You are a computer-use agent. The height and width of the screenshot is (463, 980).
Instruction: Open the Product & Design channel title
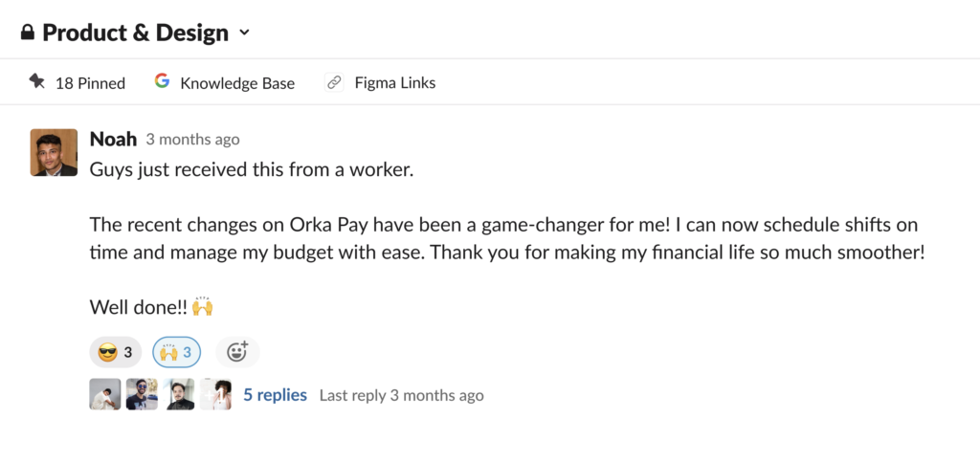pos(135,33)
